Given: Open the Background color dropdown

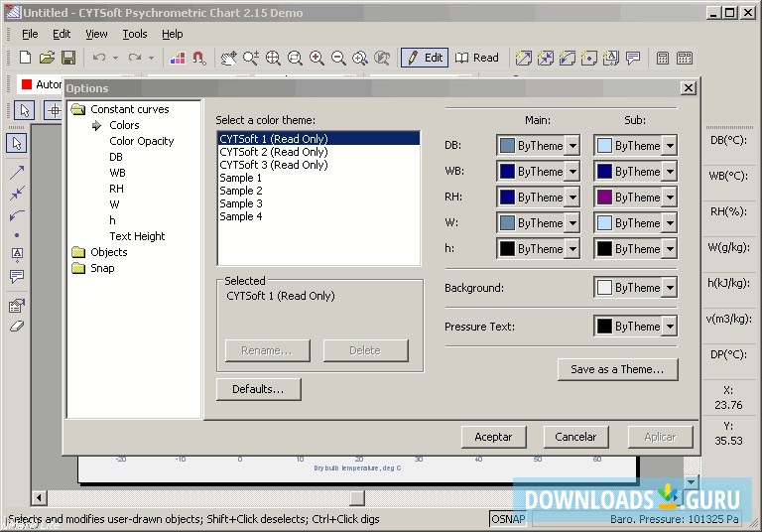Looking at the screenshot, I should [670, 288].
